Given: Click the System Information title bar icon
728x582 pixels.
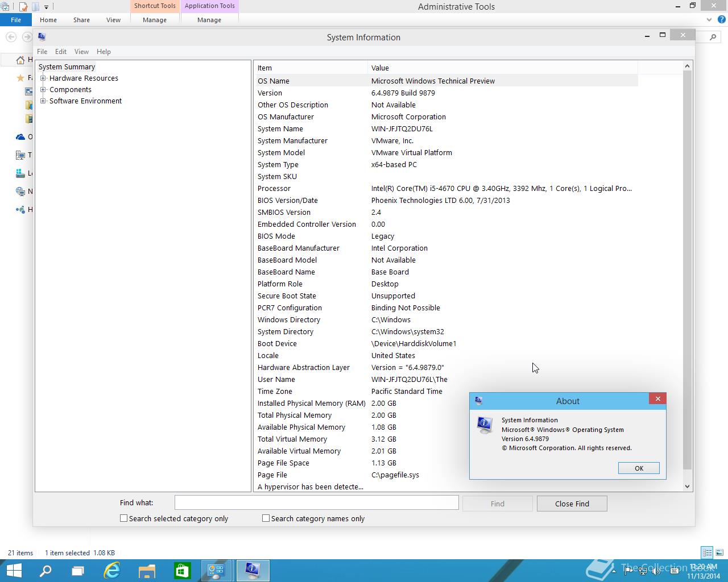Looking at the screenshot, I should (x=42, y=37).
